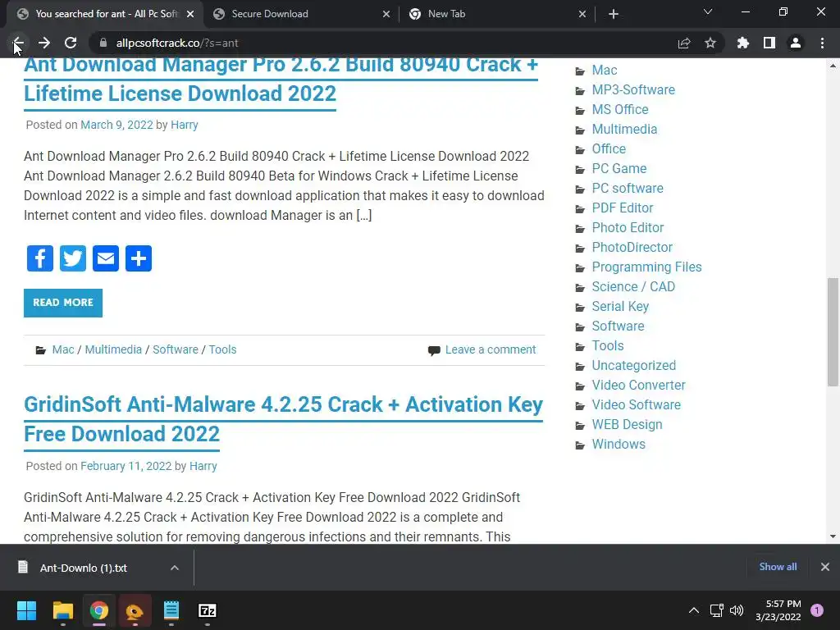The image size is (840, 630).
Task: Open the notification badge in system tray
Action: [x=817, y=610]
